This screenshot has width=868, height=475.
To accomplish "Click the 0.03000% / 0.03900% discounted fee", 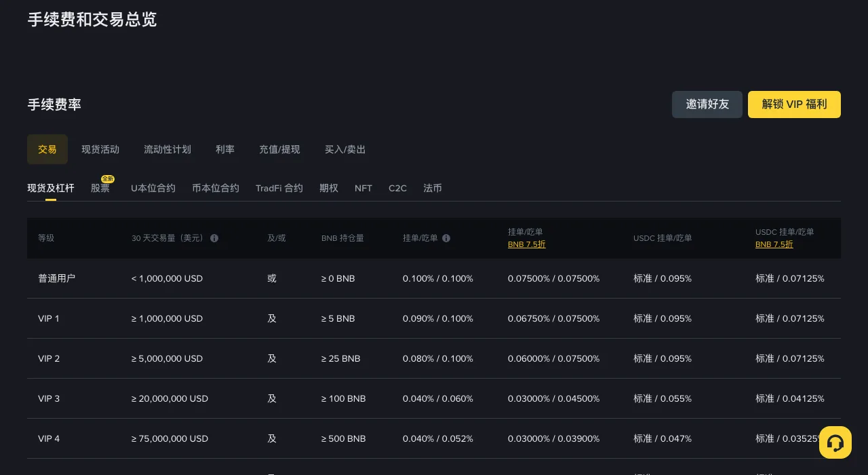I will click(554, 438).
